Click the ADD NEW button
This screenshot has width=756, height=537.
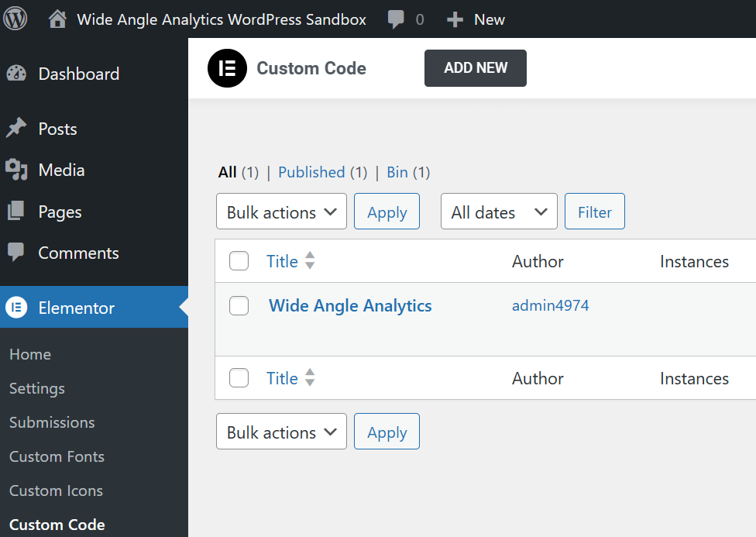click(x=476, y=68)
